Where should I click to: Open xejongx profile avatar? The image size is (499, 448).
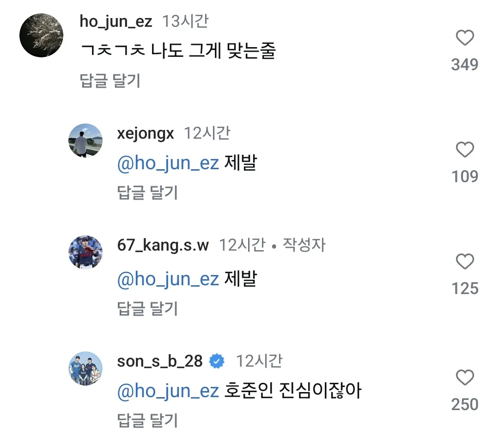pos(85,141)
